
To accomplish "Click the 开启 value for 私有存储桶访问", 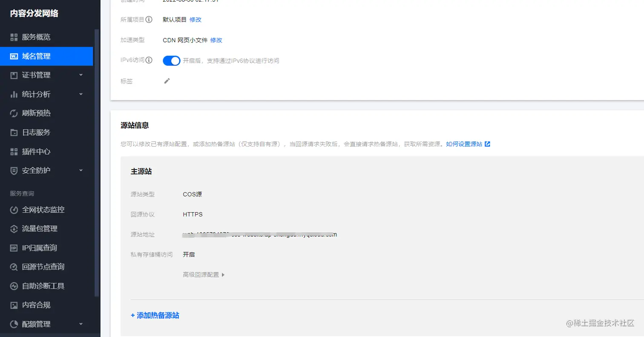I will tap(189, 254).
